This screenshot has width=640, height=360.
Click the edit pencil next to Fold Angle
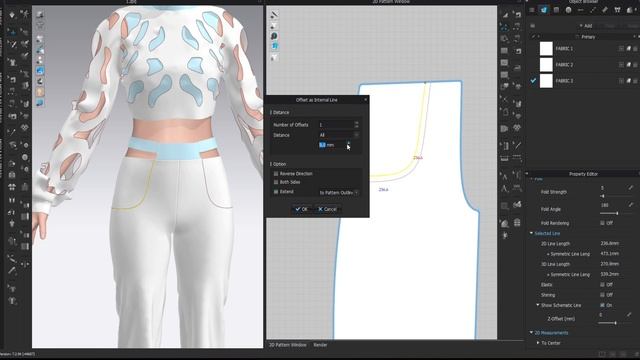pyautogui.click(x=631, y=205)
